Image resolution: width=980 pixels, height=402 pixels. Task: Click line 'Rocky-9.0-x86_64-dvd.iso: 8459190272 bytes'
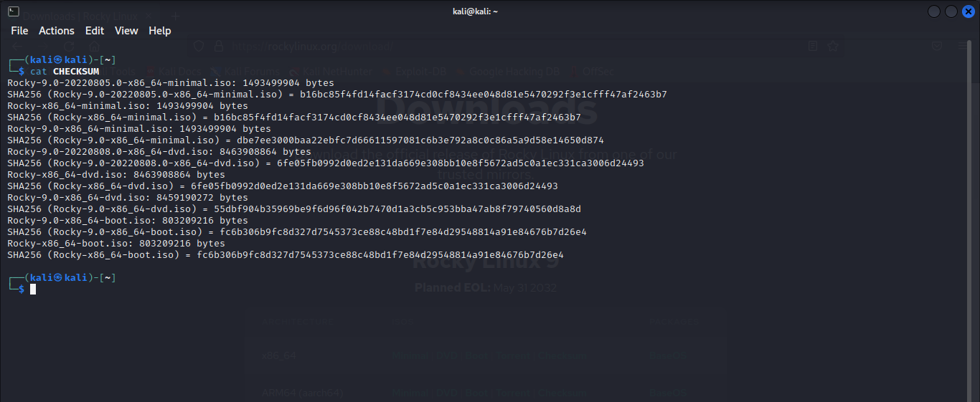click(x=128, y=197)
